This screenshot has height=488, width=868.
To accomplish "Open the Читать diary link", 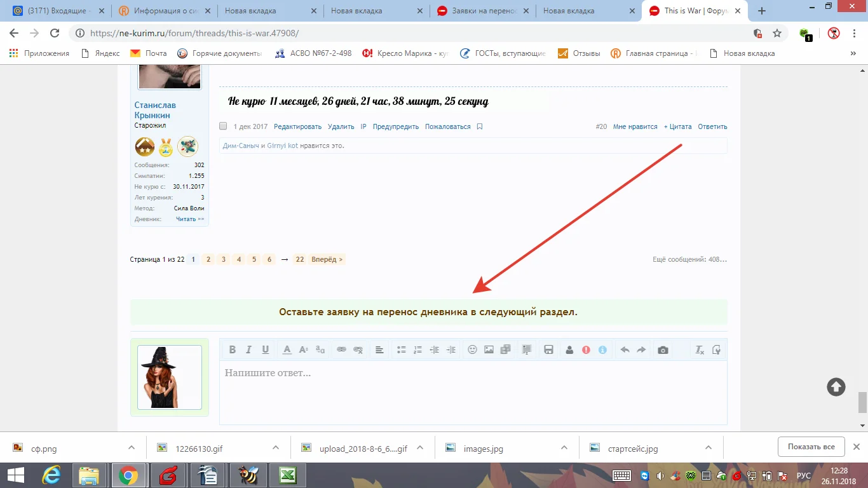I will point(190,219).
